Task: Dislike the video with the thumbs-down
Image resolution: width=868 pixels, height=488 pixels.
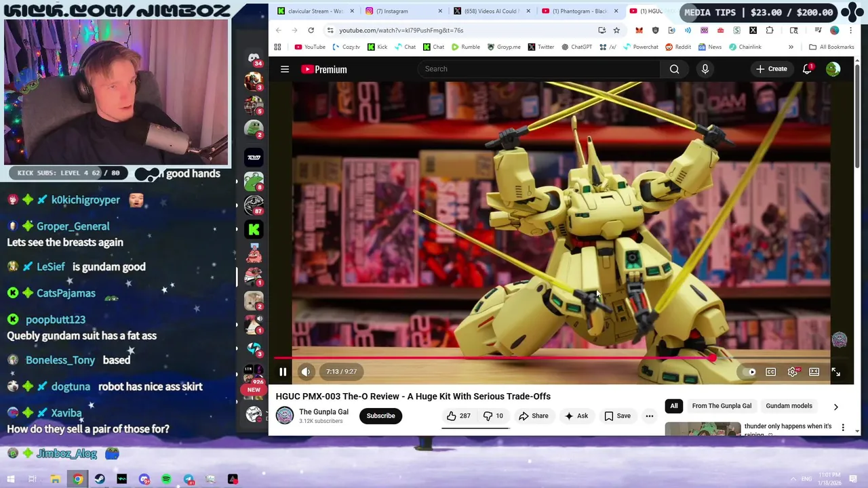Action: [x=493, y=416]
